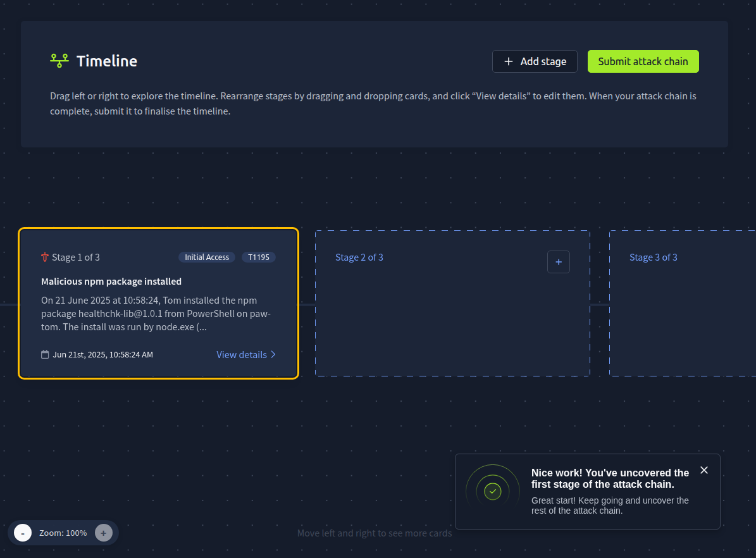Screen dimensions: 756x558
Task: Click the Drag left or right instructions text
Action: coord(373,103)
